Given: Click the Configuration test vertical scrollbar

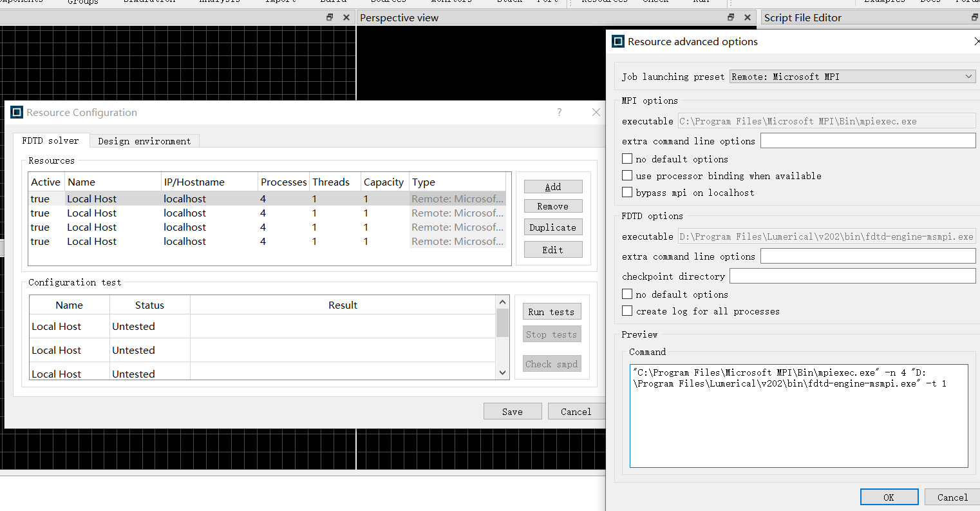Looking at the screenshot, I should point(503,323).
